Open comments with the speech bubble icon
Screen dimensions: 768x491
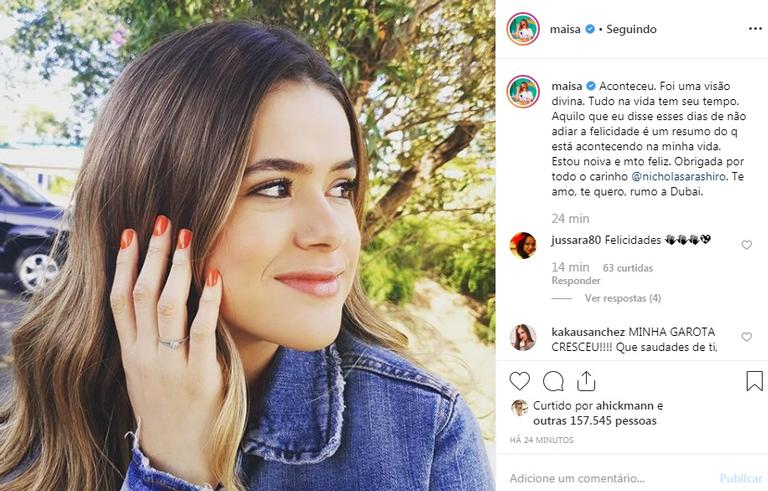tap(553, 381)
